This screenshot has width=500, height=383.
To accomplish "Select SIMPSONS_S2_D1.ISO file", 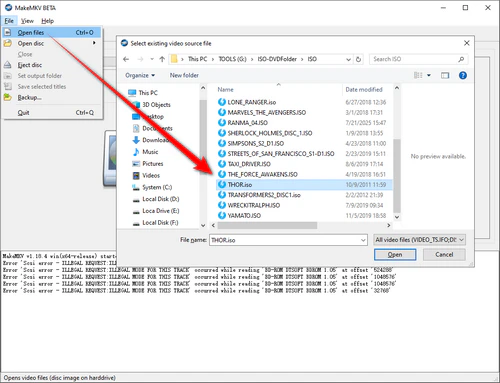I will click(256, 143).
